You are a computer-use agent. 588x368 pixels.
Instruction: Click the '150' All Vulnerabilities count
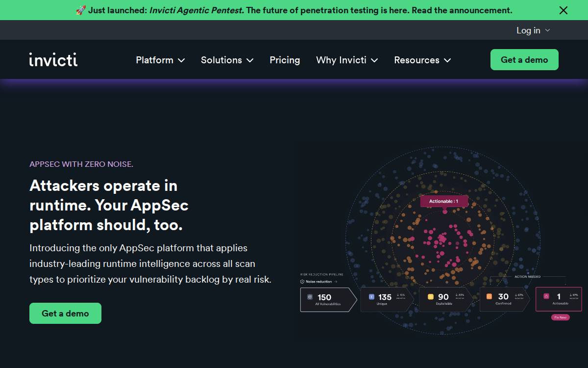pos(324,297)
